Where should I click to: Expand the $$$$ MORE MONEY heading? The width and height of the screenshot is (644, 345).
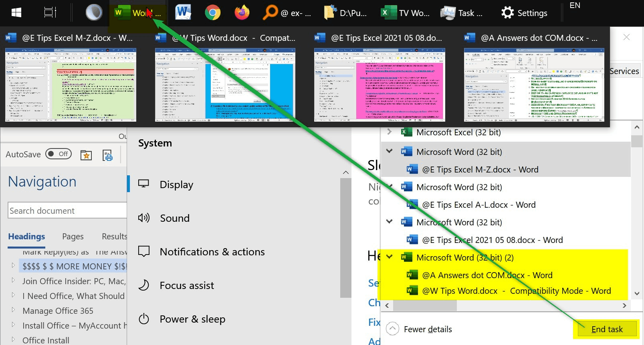[13, 265]
